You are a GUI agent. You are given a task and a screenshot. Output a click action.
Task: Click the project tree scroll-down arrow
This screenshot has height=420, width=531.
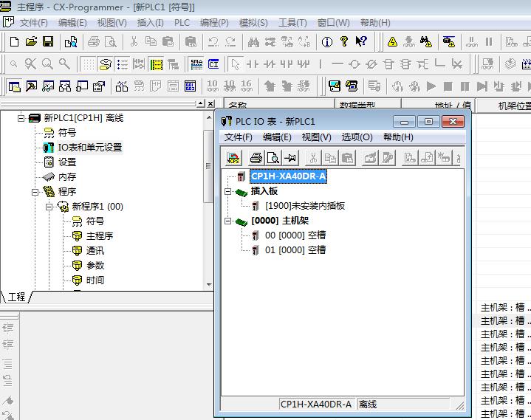point(209,284)
